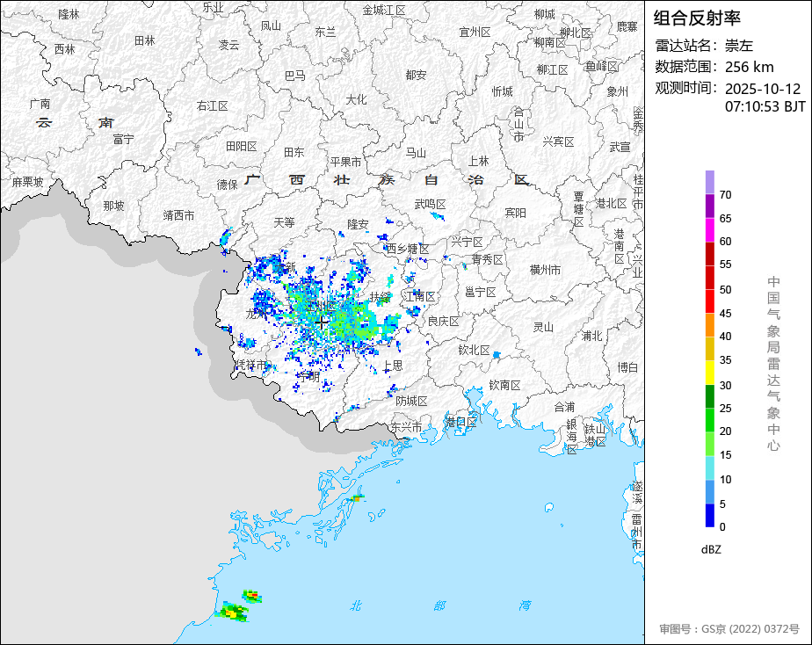Viewport: 812px width, 645px height.
Task: Select the 横州市 map label
Action: (x=545, y=270)
